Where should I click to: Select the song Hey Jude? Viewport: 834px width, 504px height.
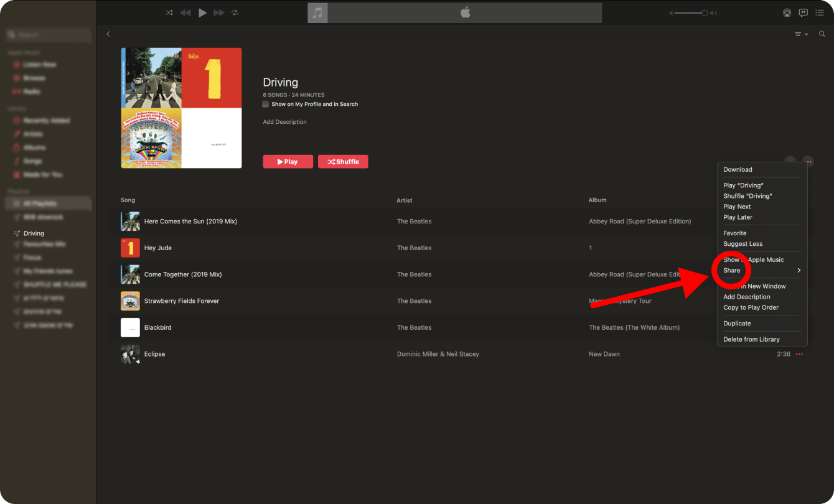[x=158, y=248]
